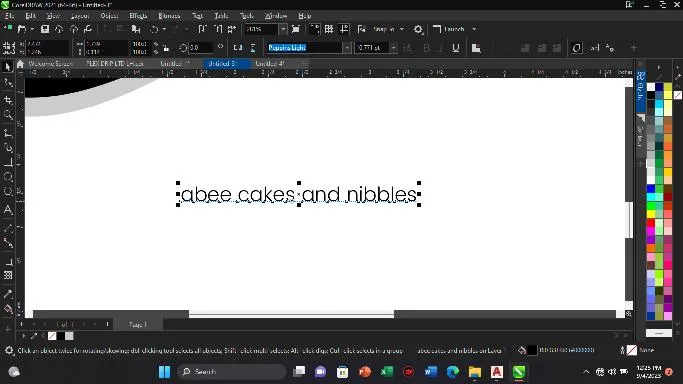Click the interactive OpenType O icon

(x=576, y=48)
